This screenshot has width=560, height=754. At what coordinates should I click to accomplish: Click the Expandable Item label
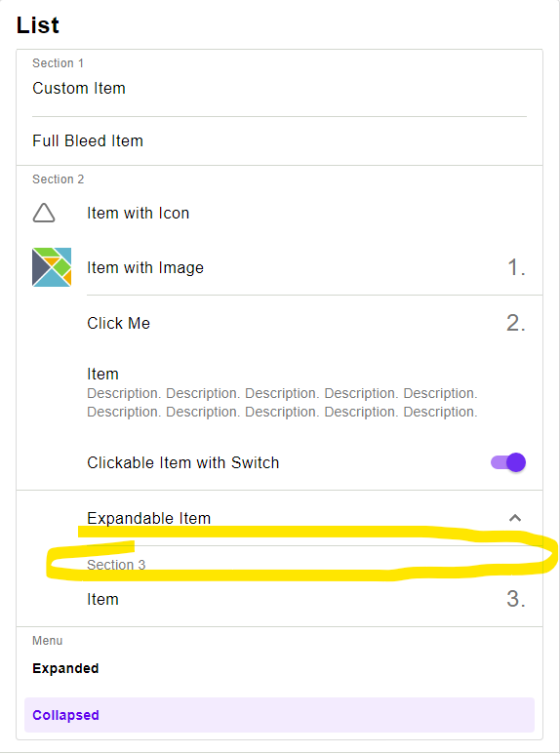click(149, 518)
